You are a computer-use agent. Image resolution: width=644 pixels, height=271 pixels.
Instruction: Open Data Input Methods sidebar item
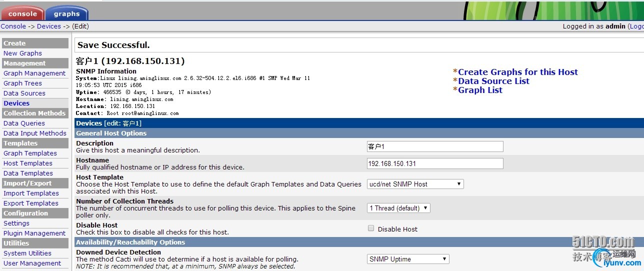[35, 133]
